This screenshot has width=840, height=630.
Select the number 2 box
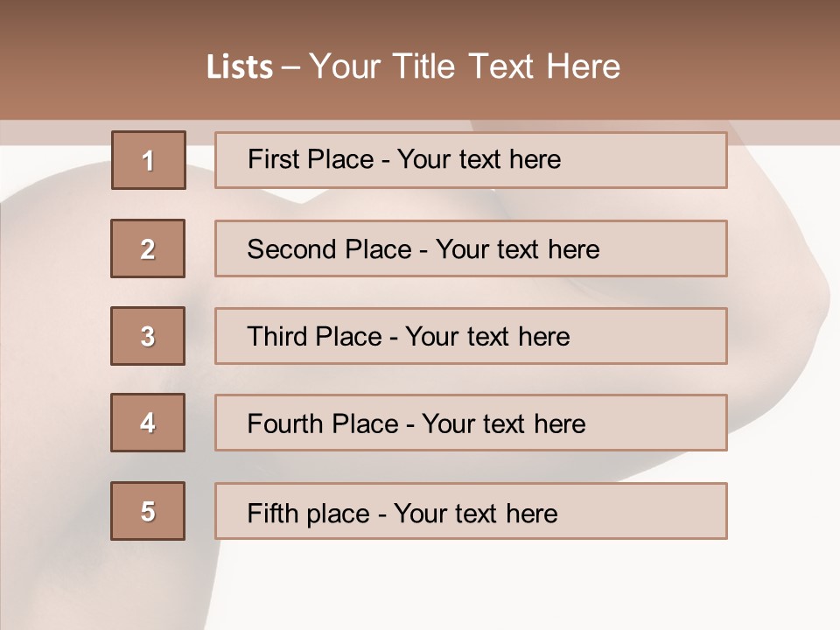click(148, 248)
